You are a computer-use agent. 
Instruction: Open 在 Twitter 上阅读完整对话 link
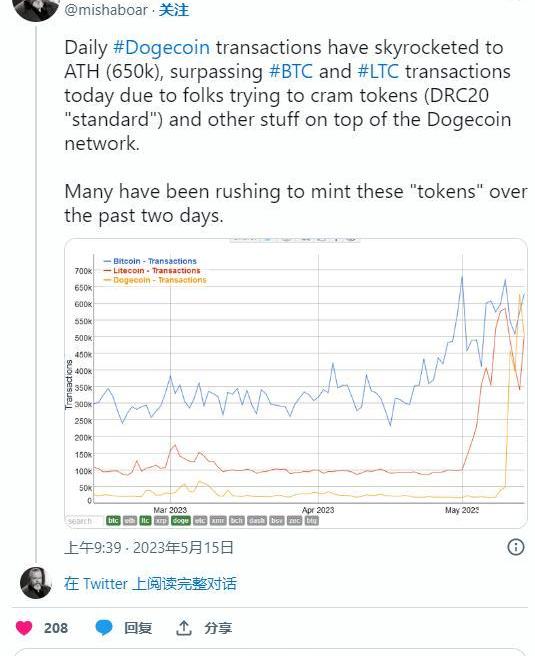click(150, 584)
